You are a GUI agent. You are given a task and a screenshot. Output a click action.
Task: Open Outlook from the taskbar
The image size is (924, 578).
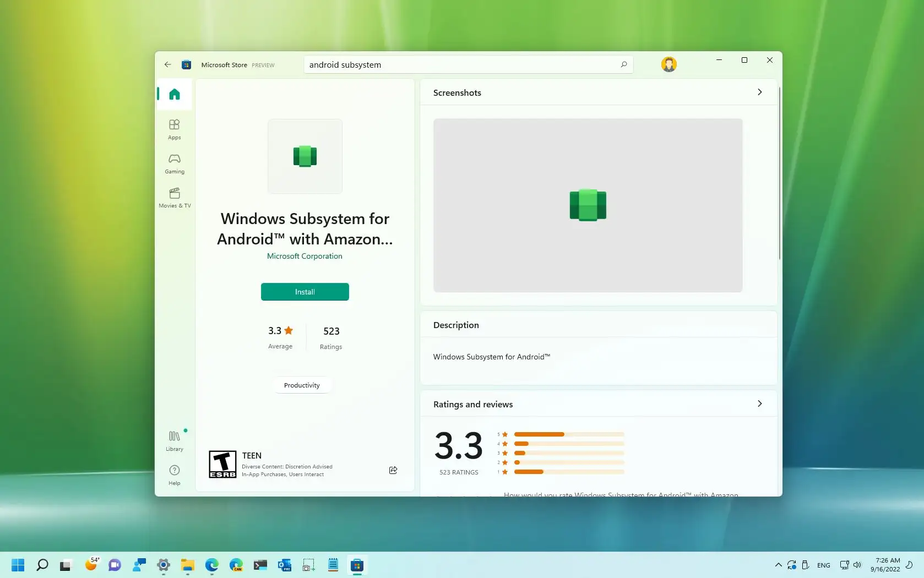[x=285, y=565]
